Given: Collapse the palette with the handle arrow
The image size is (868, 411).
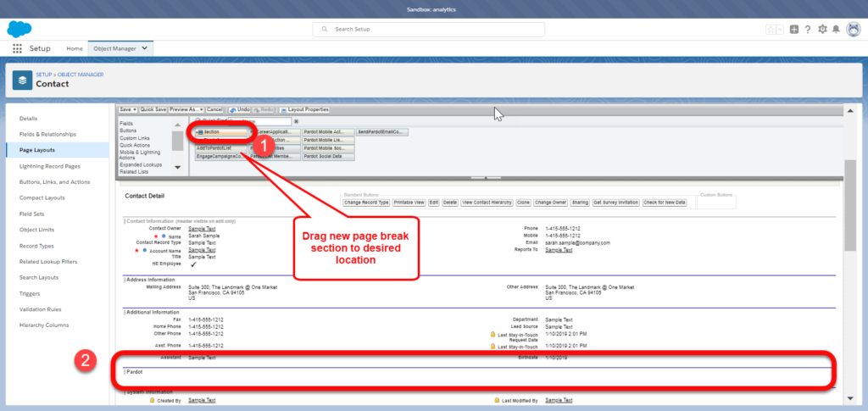Looking at the screenshot, I should pos(486,178).
